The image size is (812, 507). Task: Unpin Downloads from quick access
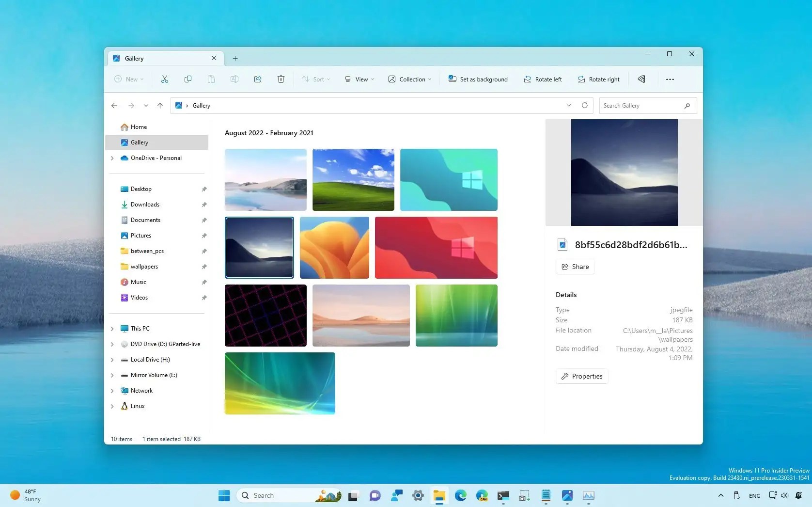[204, 205]
